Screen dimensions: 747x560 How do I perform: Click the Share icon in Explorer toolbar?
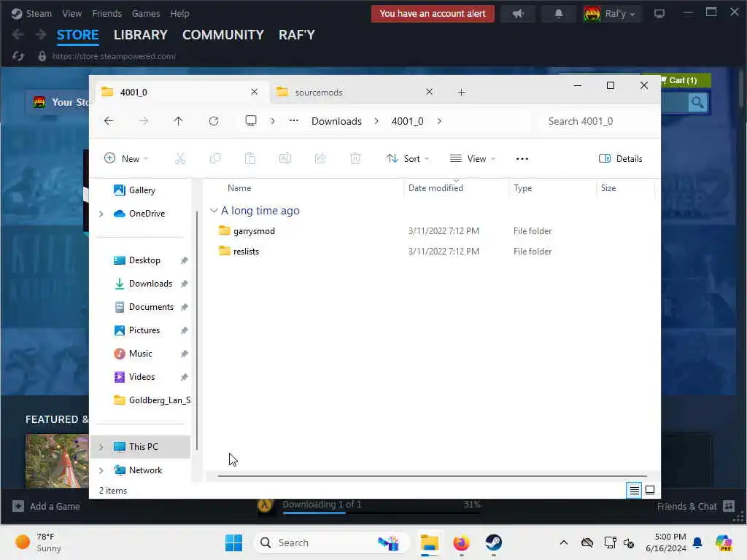320,158
